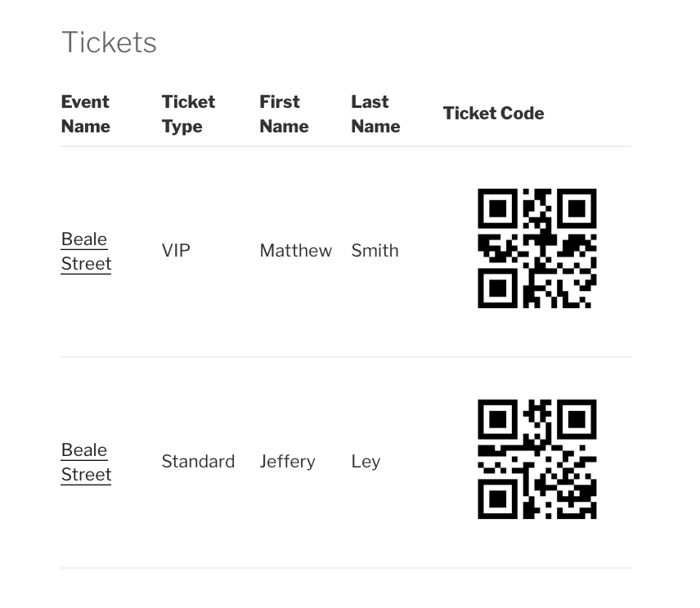700x608 pixels.
Task: Click the First Name column header
Action: 285,114
